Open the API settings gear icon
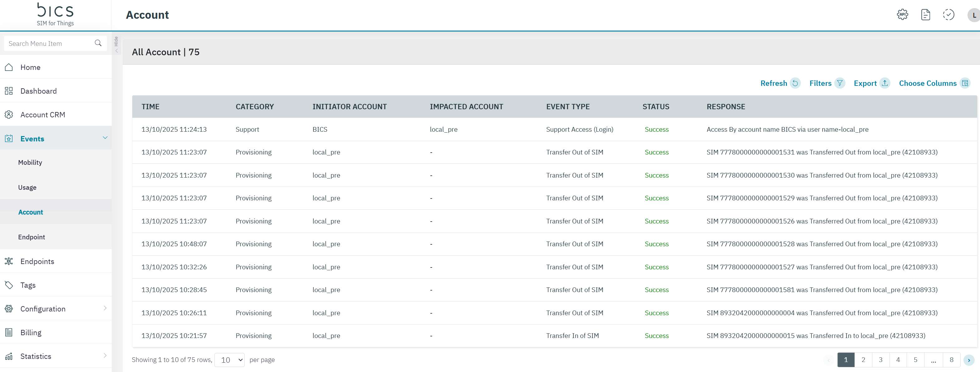980x372 pixels. [902, 15]
